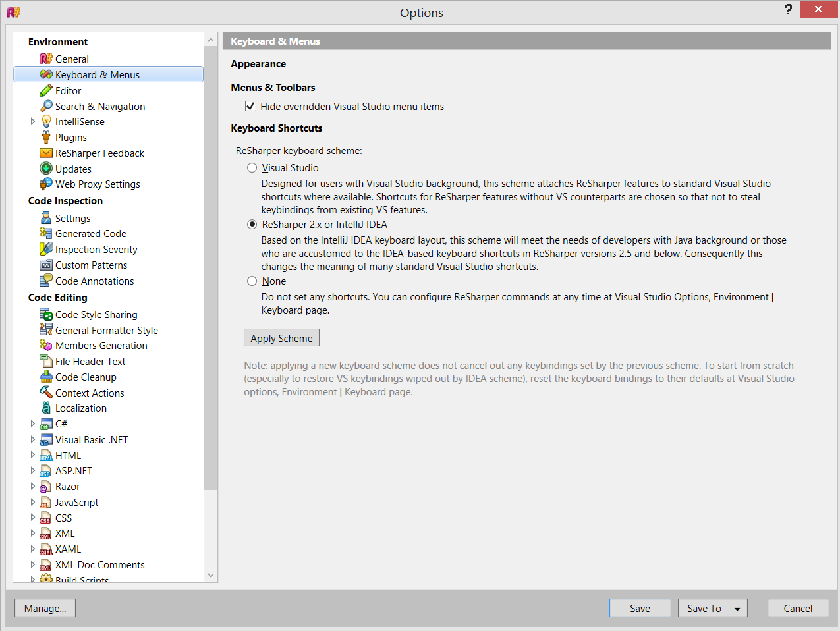Expand the CSS tree node
This screenshot has height=631, width=840.
pos(32,518)
